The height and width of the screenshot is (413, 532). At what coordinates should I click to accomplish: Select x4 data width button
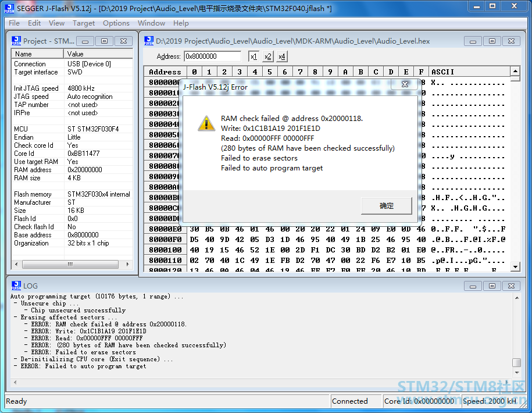[x=281, y=56]
